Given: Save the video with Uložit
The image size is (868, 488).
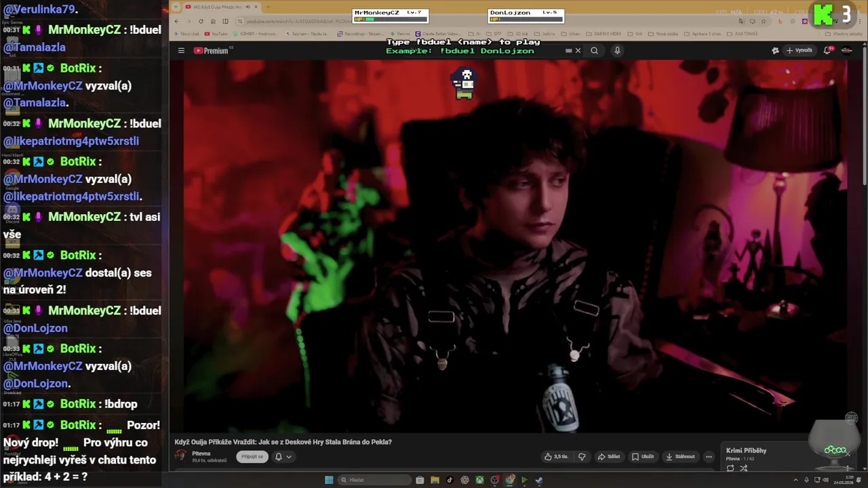Looking at the screenshot, I should 642,456.
